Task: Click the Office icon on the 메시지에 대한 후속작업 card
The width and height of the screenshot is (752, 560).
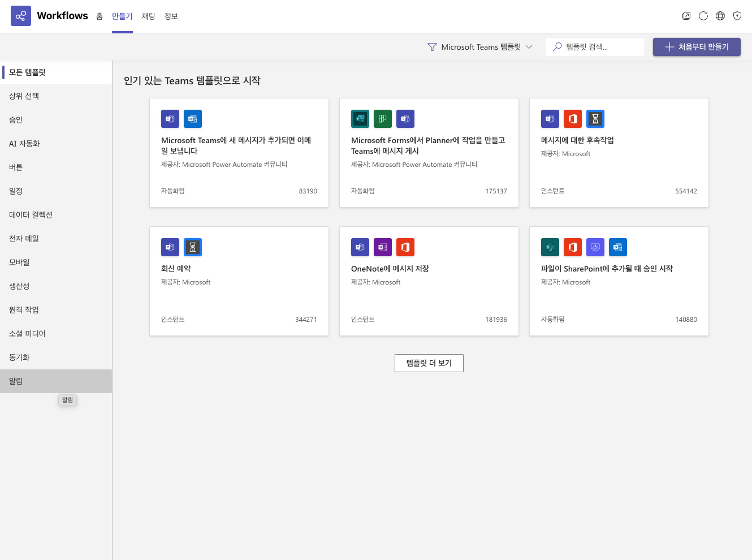Action: click(x=573, y=119)
